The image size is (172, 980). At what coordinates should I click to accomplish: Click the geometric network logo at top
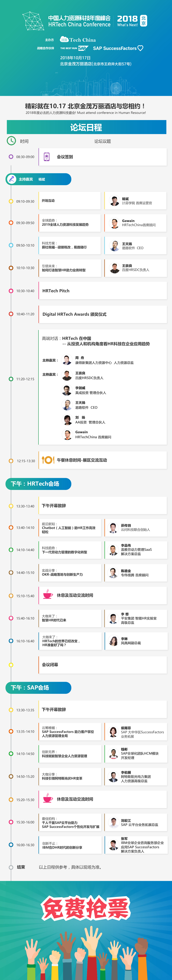click(x=33, y=21)
